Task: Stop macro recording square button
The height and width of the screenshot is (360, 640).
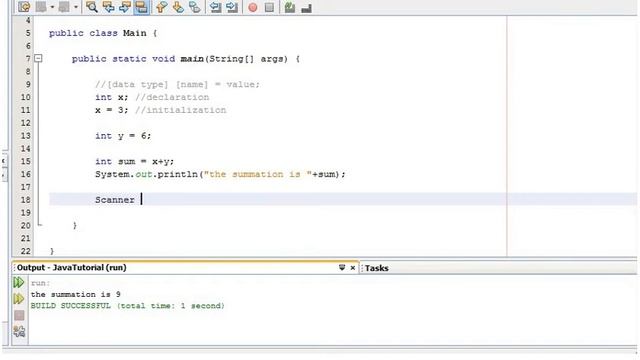Action: tap(269, 7)
